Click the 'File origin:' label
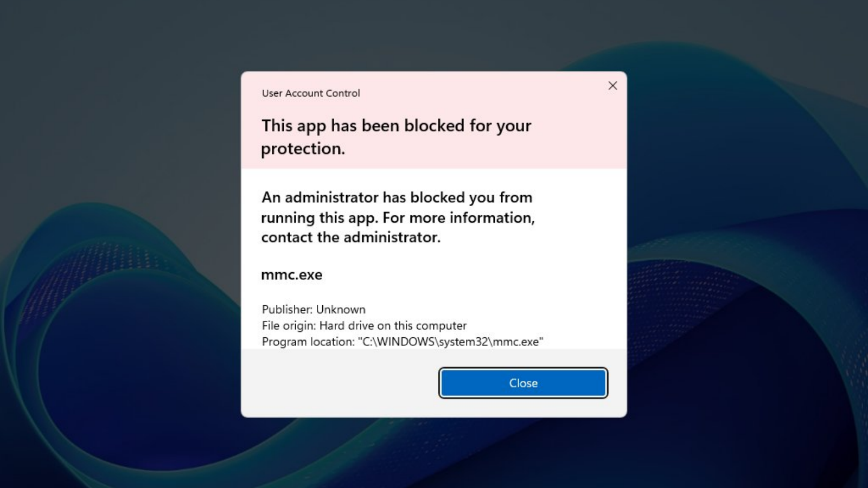The image size is (868, 488). click(289, 326)
